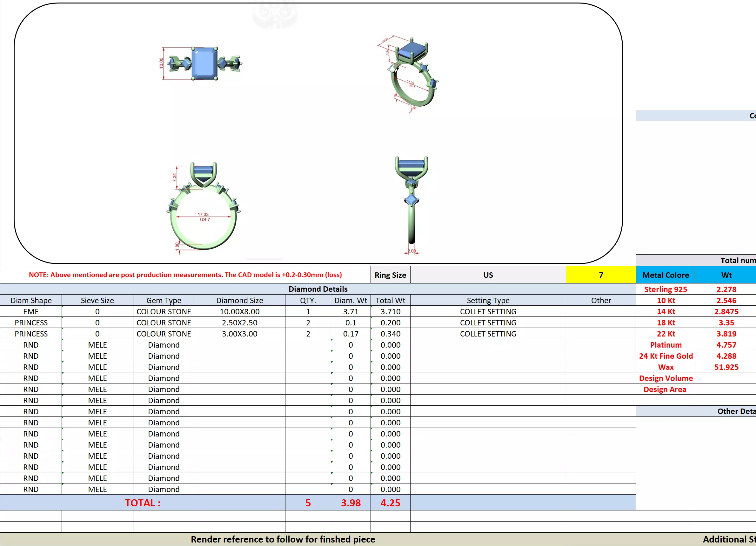Click the Metal Colore blue header cell
Screen dimensions: 756x546
[665, 275]
